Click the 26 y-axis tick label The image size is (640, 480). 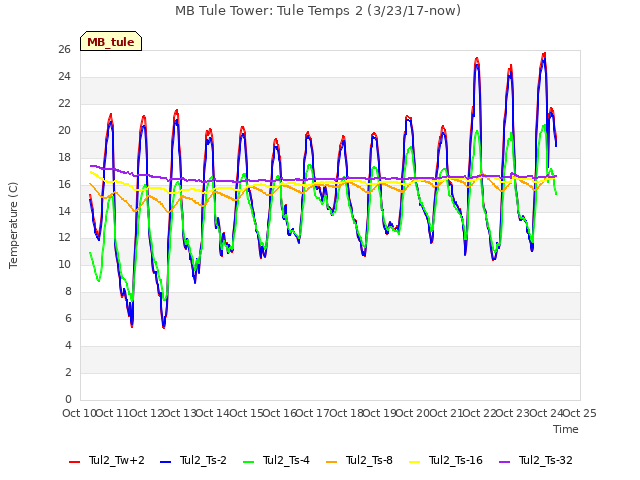64,49
